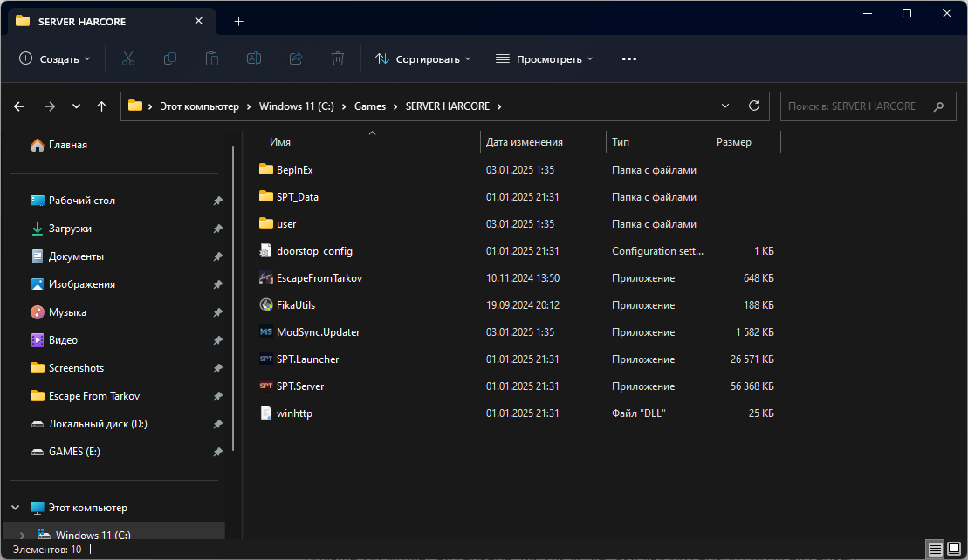Switch to details view icon in status bar
The width and height of the screenshot is (968, 560).
pos(936,549)
